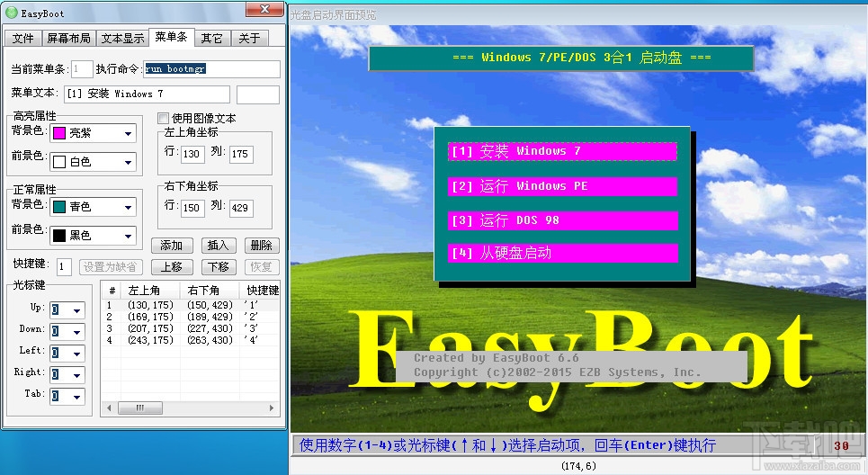Click the empty box beside 菜单文本
Screen dimensions: 868x475
(x=258, y=94)
